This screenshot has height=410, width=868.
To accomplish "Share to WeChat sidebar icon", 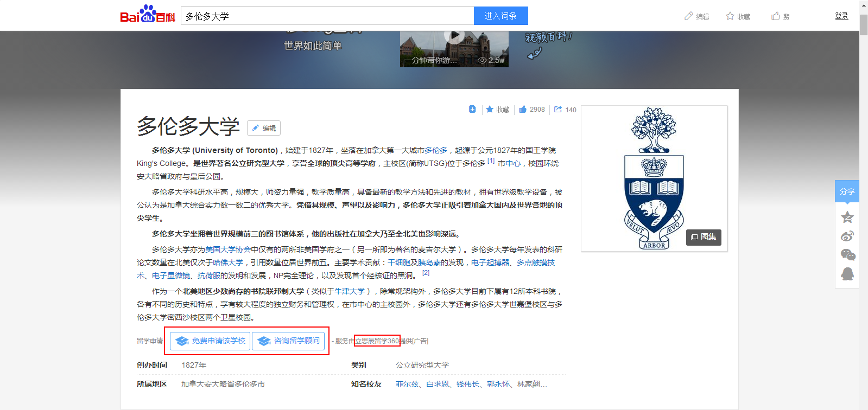I will pyautogui.click(x=847, y=255).
